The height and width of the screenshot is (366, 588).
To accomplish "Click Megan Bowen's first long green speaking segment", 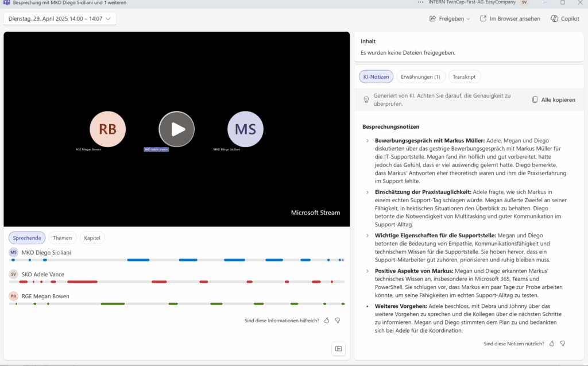I will 113,304.
